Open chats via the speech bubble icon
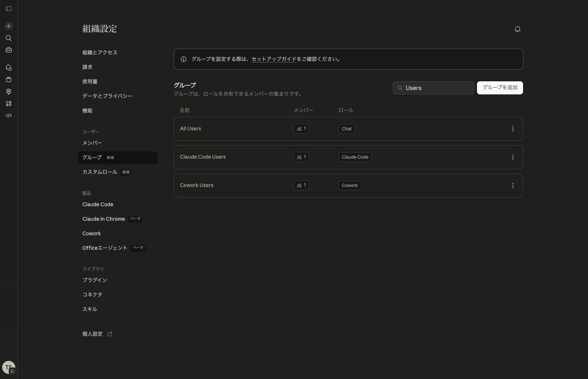588x379 pixels. click(8, 68)
